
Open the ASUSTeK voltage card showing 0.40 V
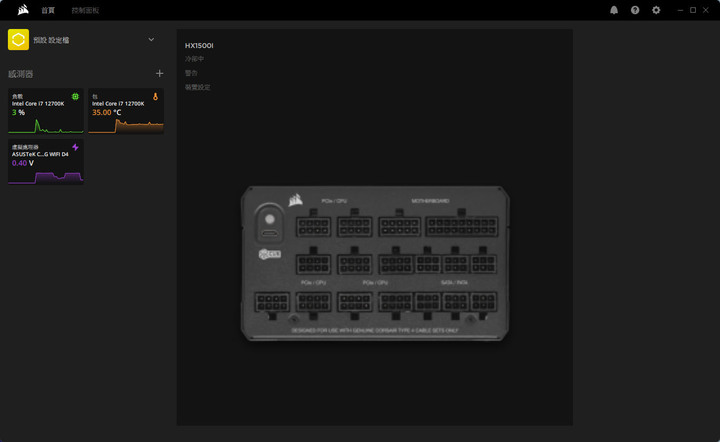46,162
